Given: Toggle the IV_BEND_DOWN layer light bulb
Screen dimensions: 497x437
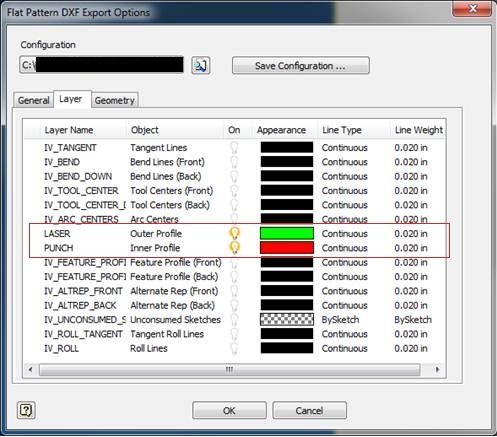Looking at the screenshot, I should pyautogui.click(x=234, y=176).
